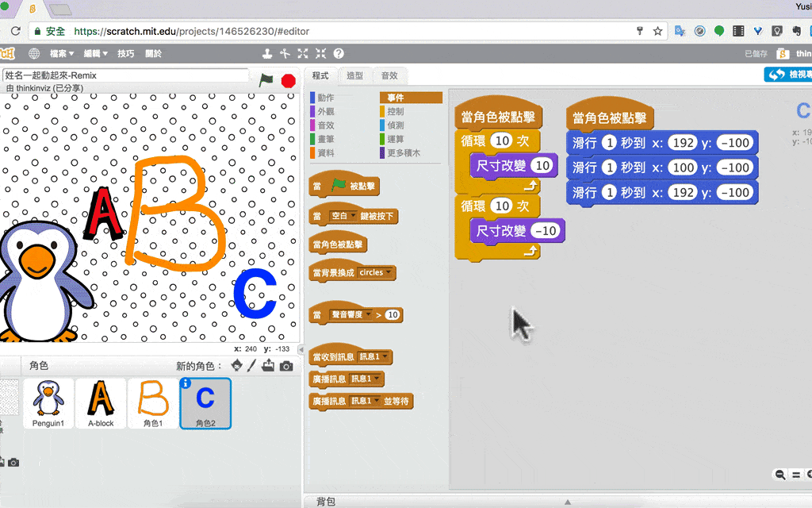Open the 關於 menu
The height and width of the screenshot is (508, 812).
[x=153, y=53]
